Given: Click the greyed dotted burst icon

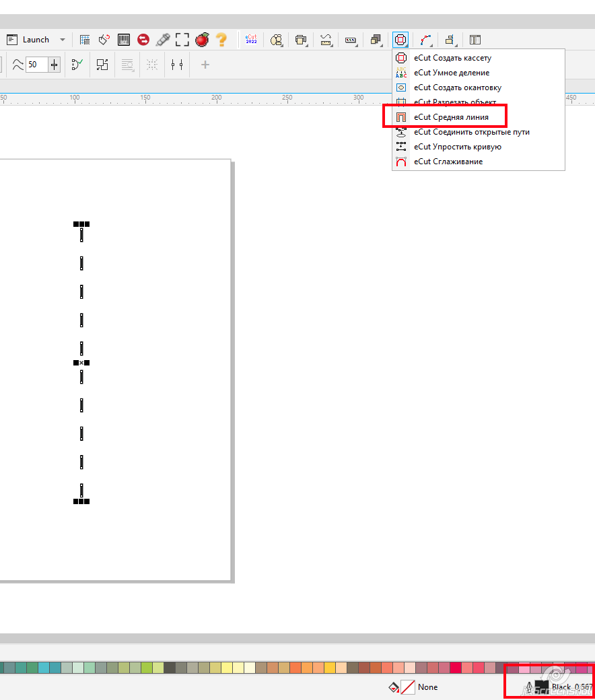Looking at the screenshot, I should (151, 65).
